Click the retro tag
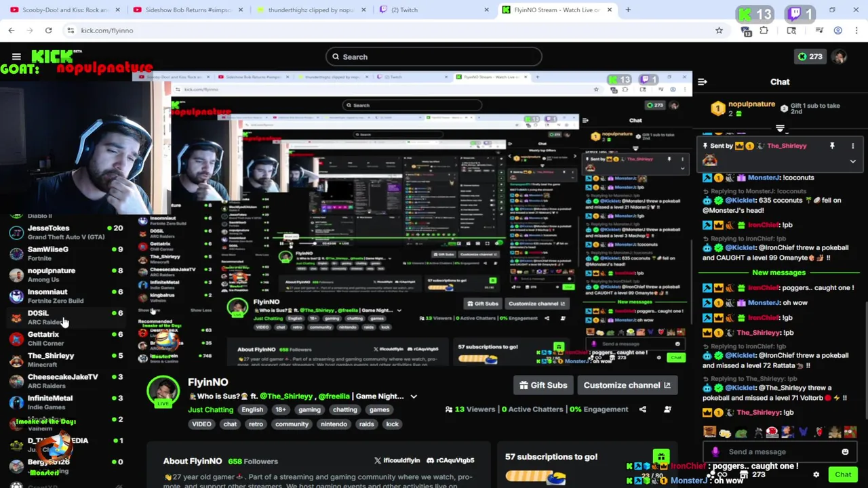Image resolution: width=868 pixels, height=488 pixels. pos(256,424)
